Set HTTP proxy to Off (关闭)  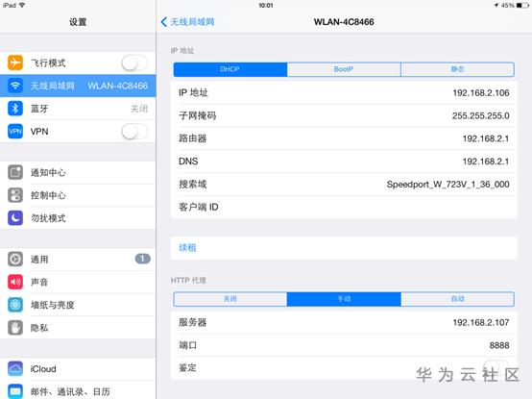click(230, 299)
